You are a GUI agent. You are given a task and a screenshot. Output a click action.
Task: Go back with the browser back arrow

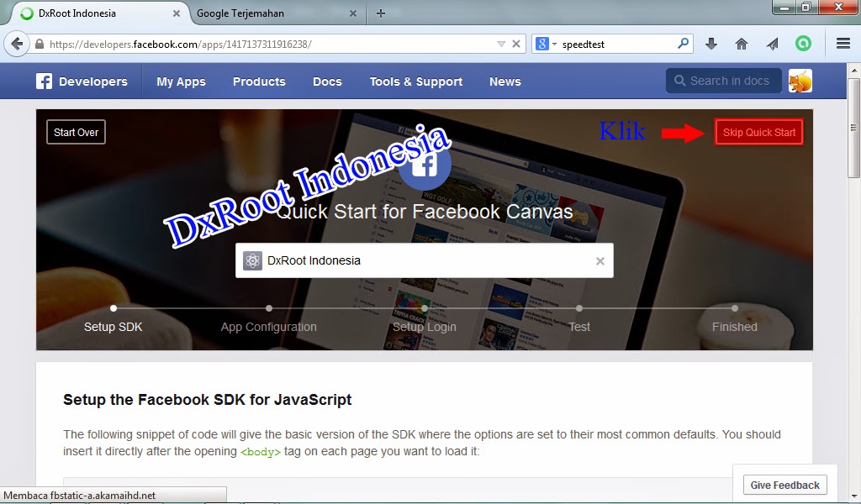point(17,44)
